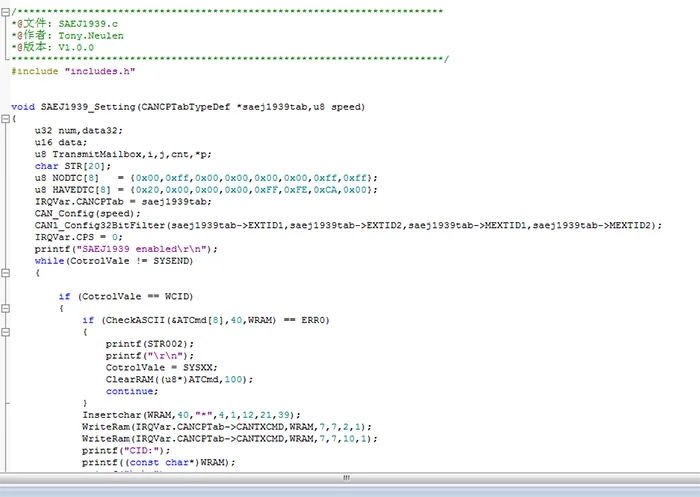
Task: Click the horizontal scrollbar grip at the bottom
Action: click(346, 477)
